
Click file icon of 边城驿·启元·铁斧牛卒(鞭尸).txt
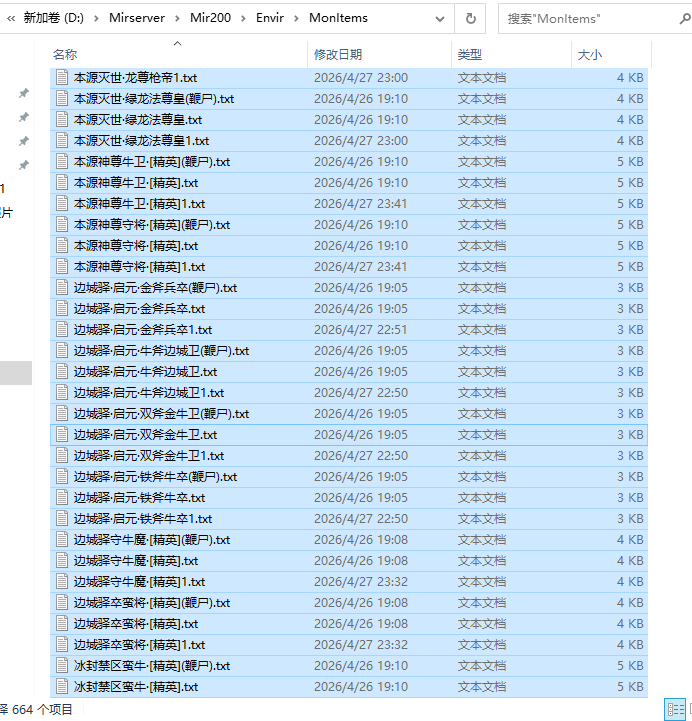(x=62, y=476)
